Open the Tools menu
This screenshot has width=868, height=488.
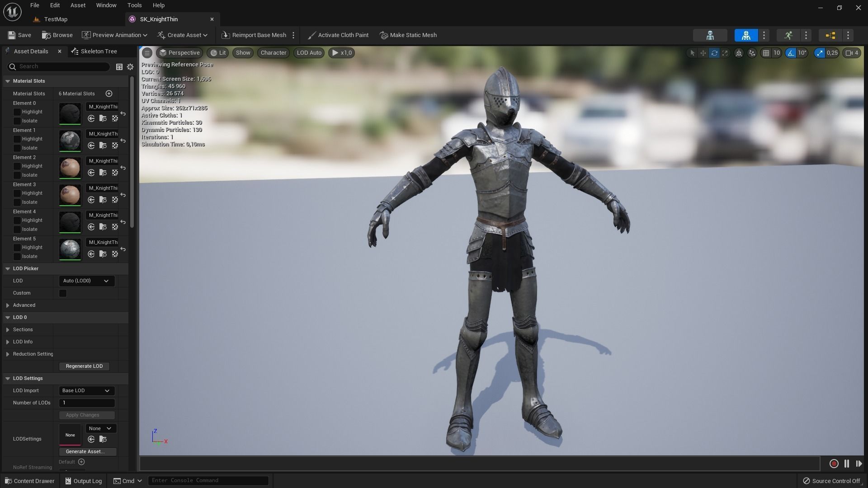point(134,5)
